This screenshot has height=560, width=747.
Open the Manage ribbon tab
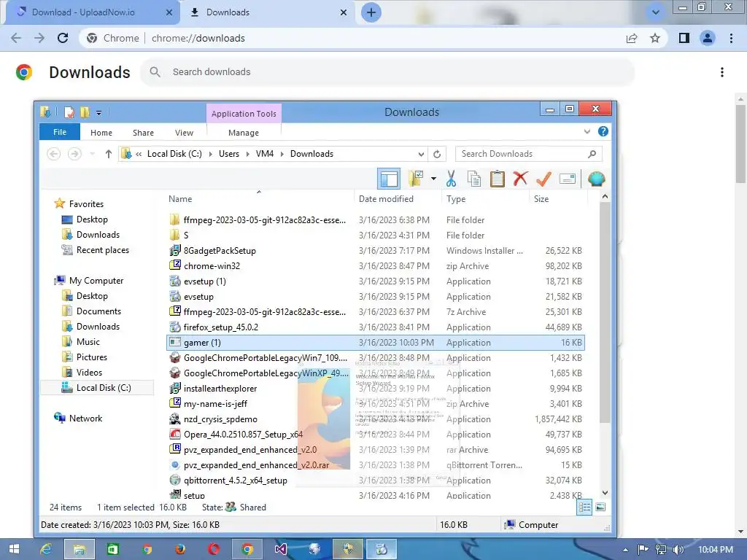point(244,133)
